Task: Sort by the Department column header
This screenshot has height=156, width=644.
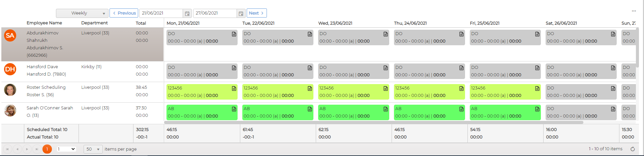Action: coord(94,23)
